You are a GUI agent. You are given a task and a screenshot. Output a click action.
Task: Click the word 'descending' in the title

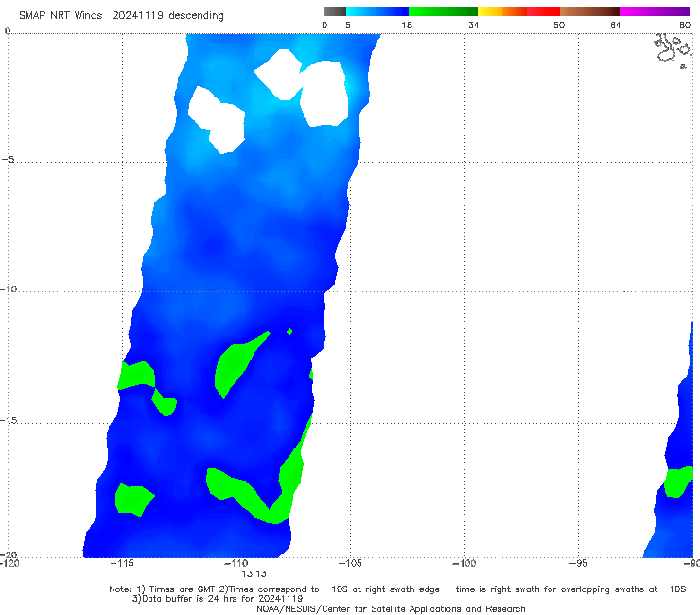pyautogui.click(x=197, y=16)
